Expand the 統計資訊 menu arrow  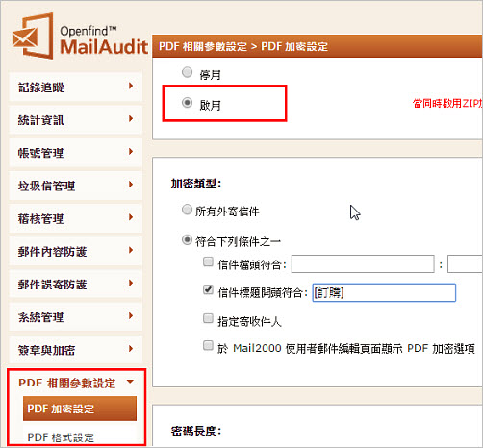click(x=131, y=118)
